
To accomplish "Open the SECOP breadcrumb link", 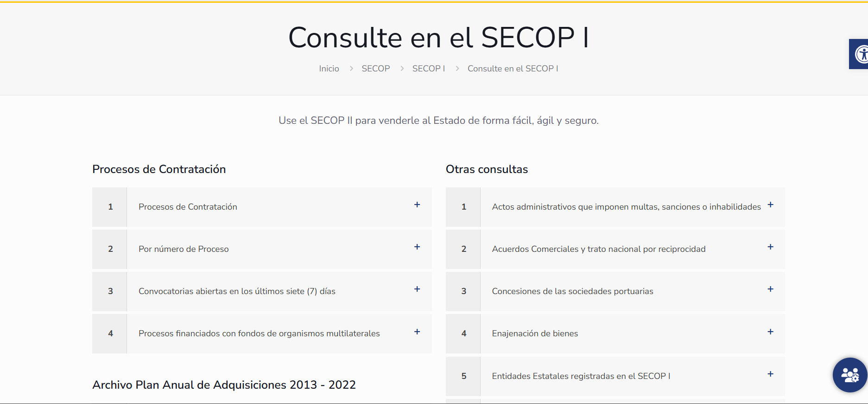I will tap(376, 69).
